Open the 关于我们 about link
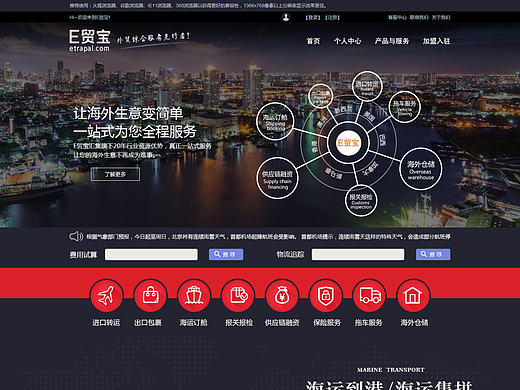This screenshot has height=390, width=520. [x=441, y=17]
